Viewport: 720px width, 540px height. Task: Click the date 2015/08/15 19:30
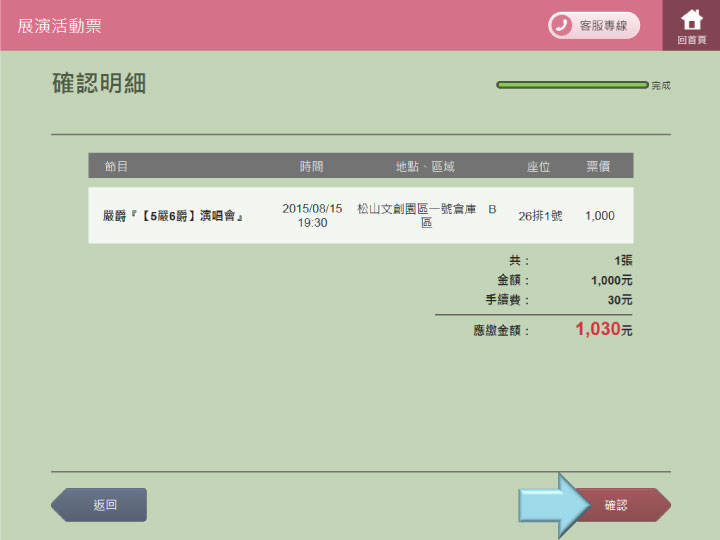312,215
